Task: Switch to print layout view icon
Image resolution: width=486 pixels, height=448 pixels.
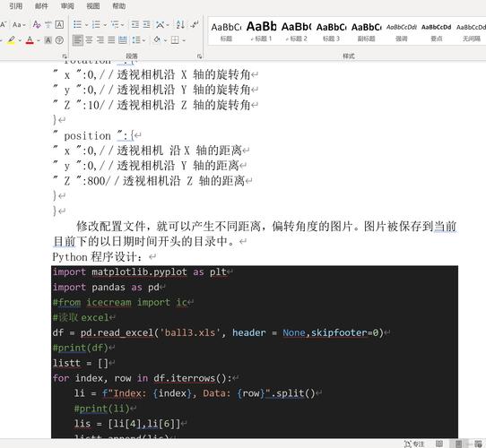Action: [459, 444]
